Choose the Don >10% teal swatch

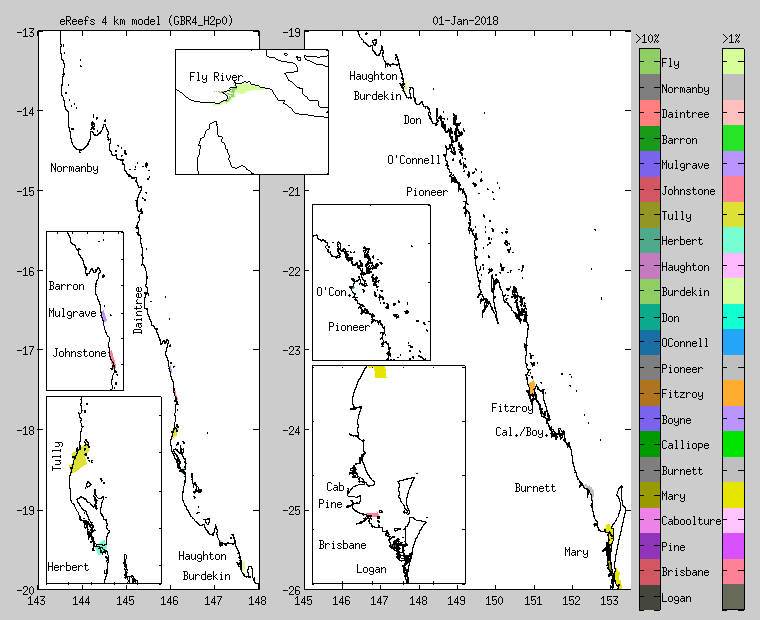click(649, 318)
